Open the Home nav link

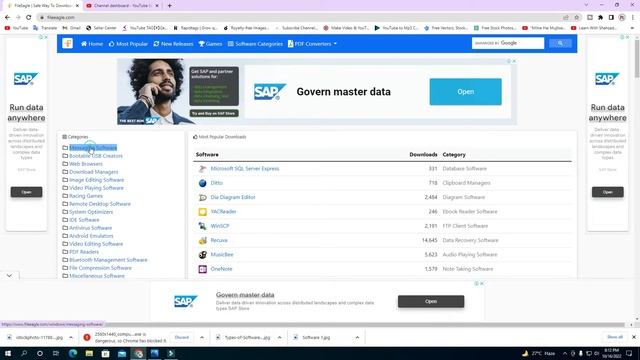(92, 44)
